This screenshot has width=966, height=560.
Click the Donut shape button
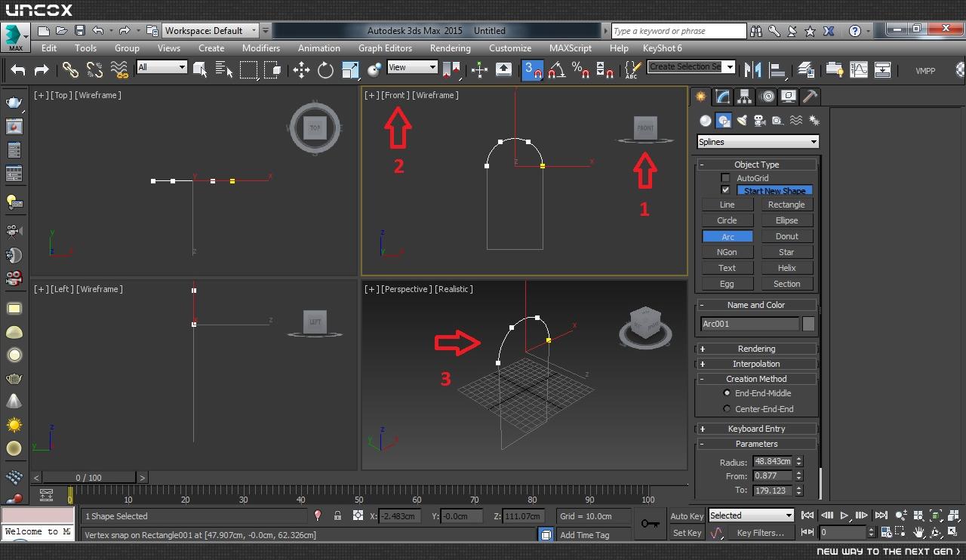point(786,236)
